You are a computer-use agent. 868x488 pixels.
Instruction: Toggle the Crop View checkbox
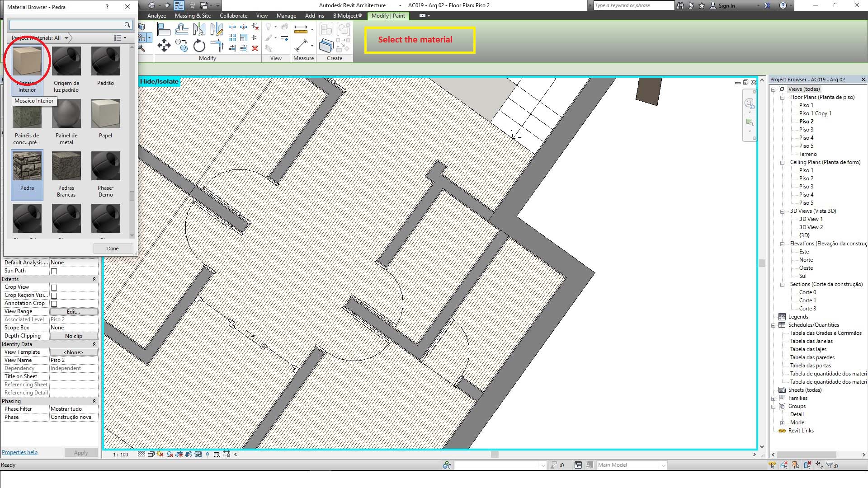(54, 287)
